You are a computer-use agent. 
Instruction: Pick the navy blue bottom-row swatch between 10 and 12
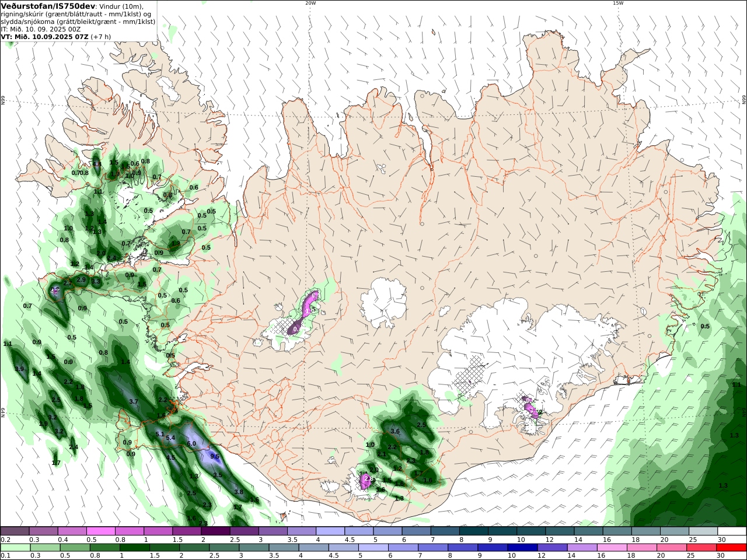pyautogui.click(x=522, y=548)
